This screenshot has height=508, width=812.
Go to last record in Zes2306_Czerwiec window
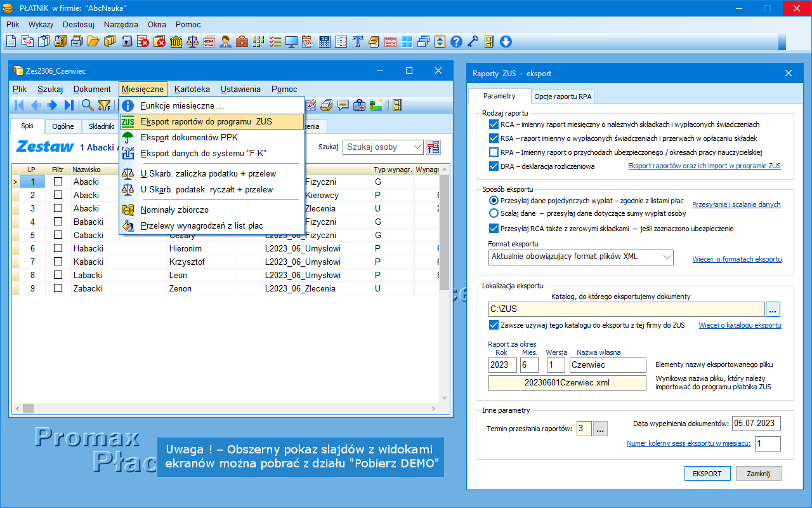click(69, 105)
